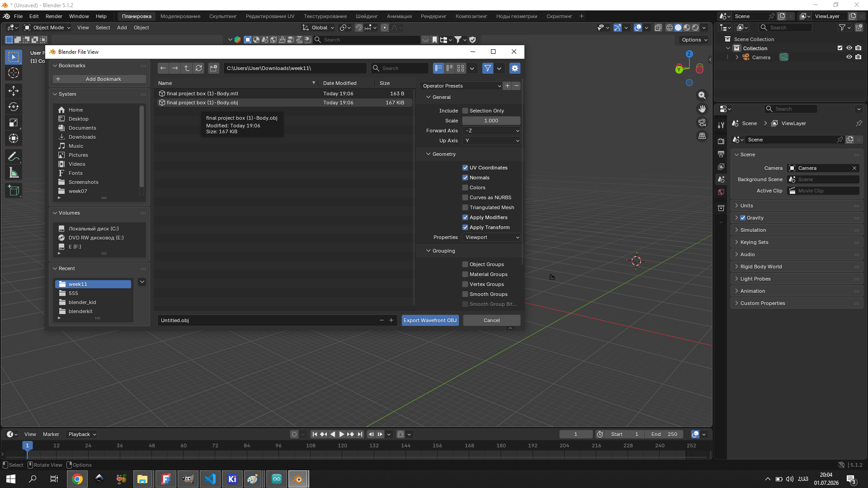
Task: Select the Rotate tool in viewport toolbar
Action: [x=14, y=107]
